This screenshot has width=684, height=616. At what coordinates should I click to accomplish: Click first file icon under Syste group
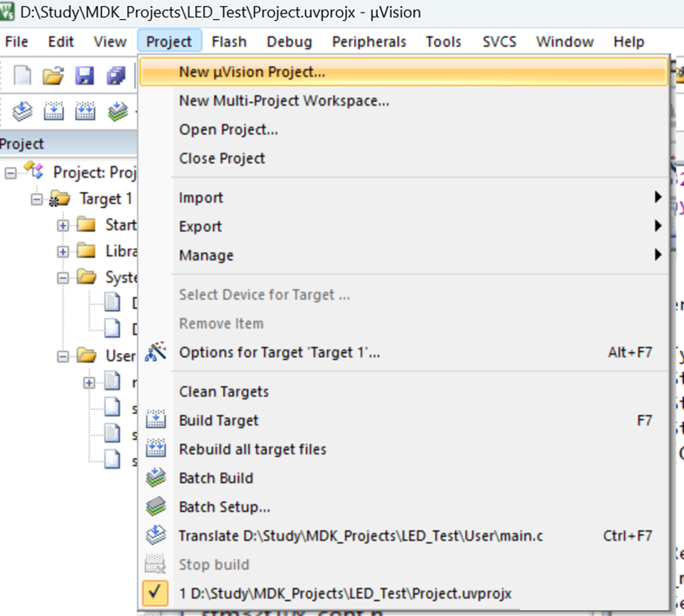point(112,302)
